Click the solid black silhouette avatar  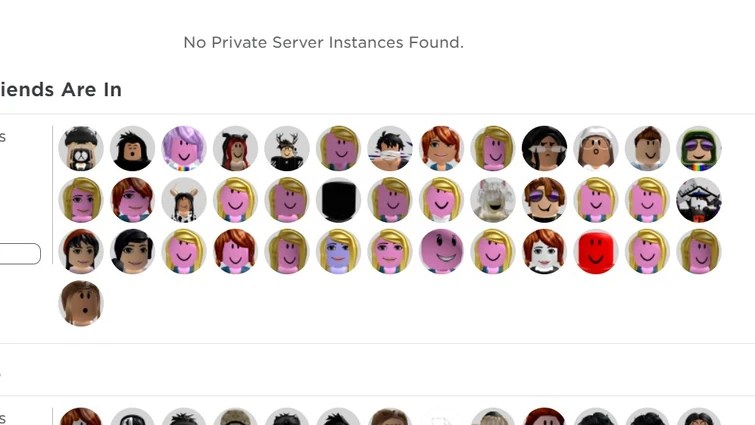(338, 200)
